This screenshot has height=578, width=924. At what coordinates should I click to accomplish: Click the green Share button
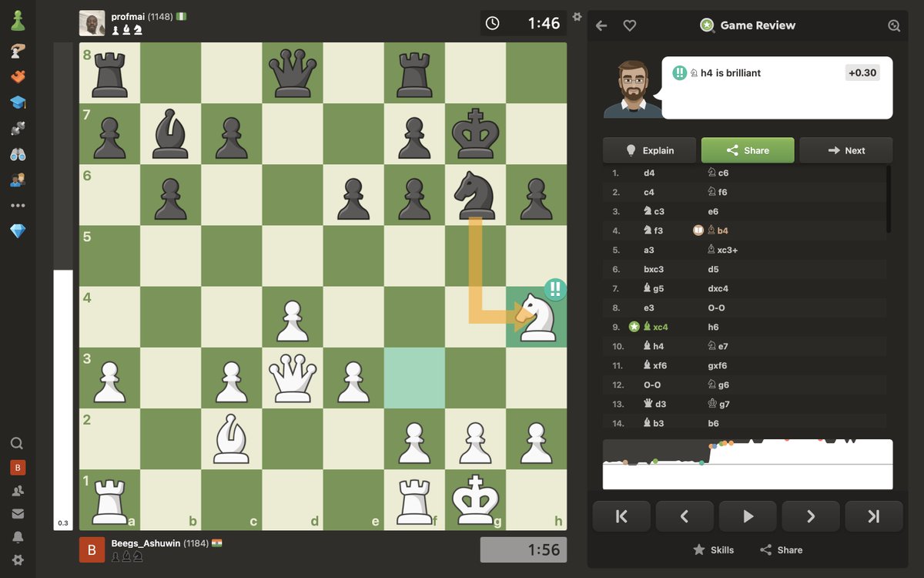tap(748, 150)
